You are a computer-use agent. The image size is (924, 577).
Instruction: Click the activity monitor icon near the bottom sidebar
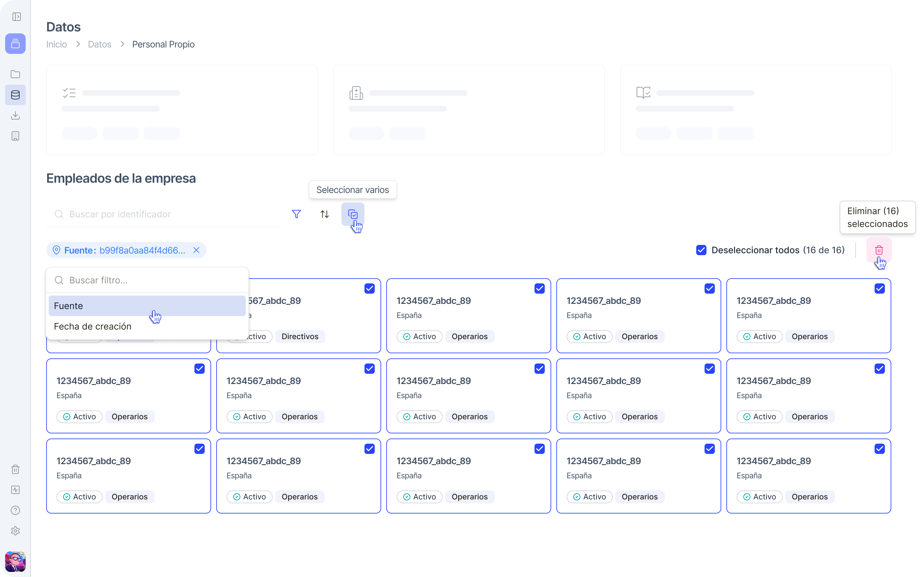pyautogui.click(x=15, y=489)
